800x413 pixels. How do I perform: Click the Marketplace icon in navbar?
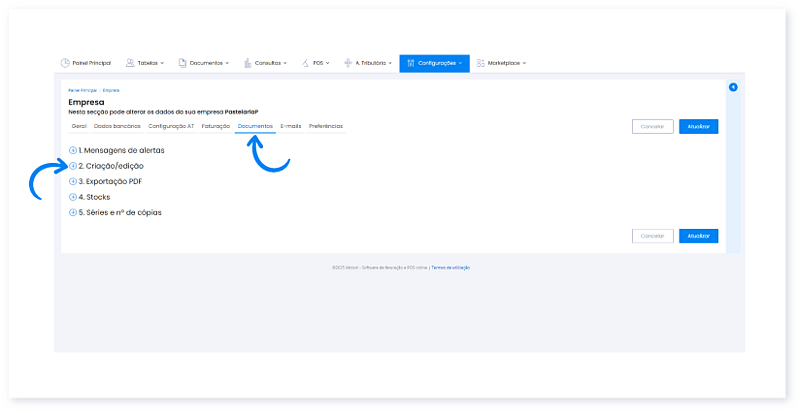(481, 63)
